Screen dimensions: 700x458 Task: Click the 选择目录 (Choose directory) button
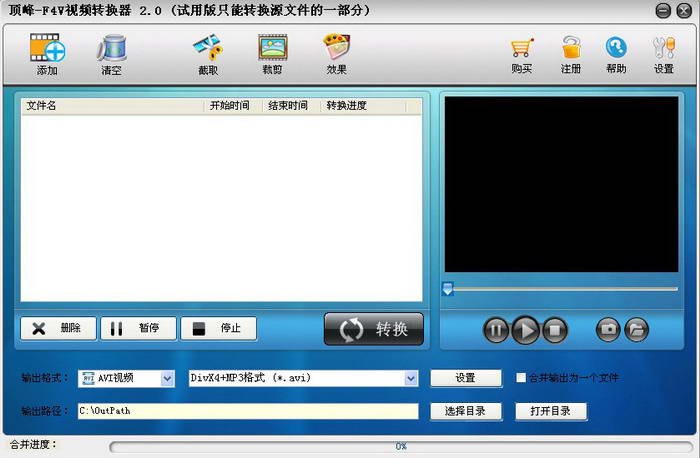coord(466,411)
